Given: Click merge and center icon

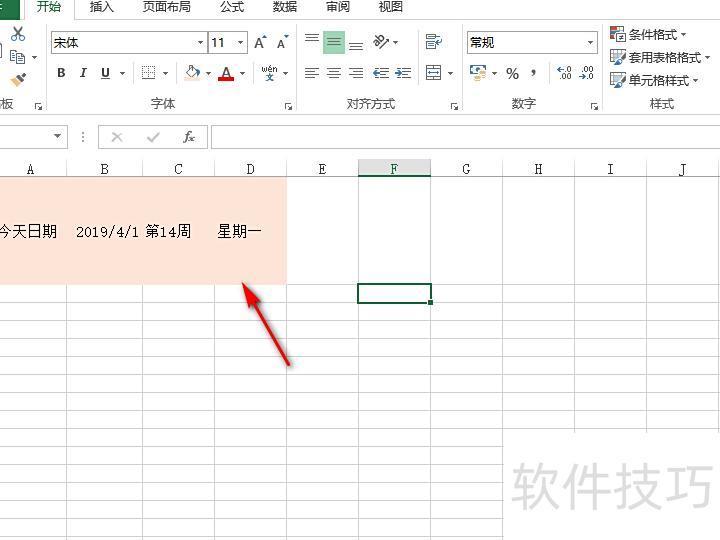Looking at the screenshot, I should pos(433,73).
